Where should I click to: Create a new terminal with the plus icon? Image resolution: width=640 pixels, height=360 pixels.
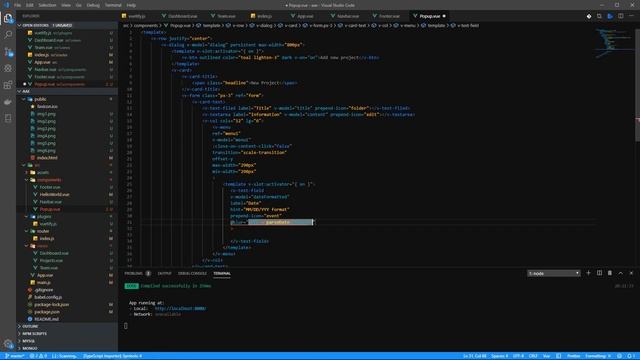[x=588, y=273]
